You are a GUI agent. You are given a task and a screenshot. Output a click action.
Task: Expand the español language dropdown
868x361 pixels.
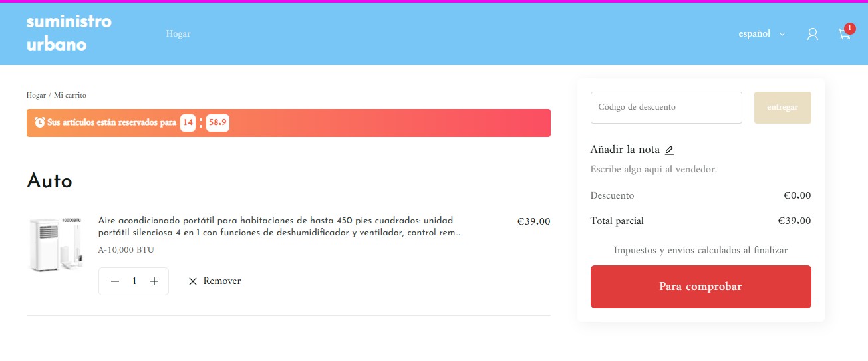coord(762,34)
